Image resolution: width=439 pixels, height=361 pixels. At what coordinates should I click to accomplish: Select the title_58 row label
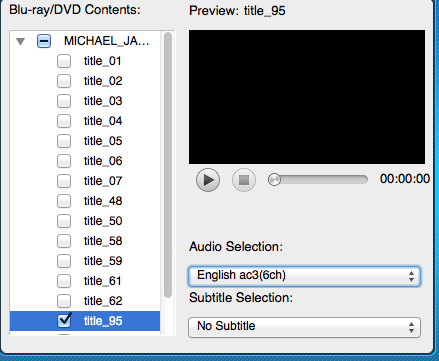pyautogui.click(x=103, y=241)
